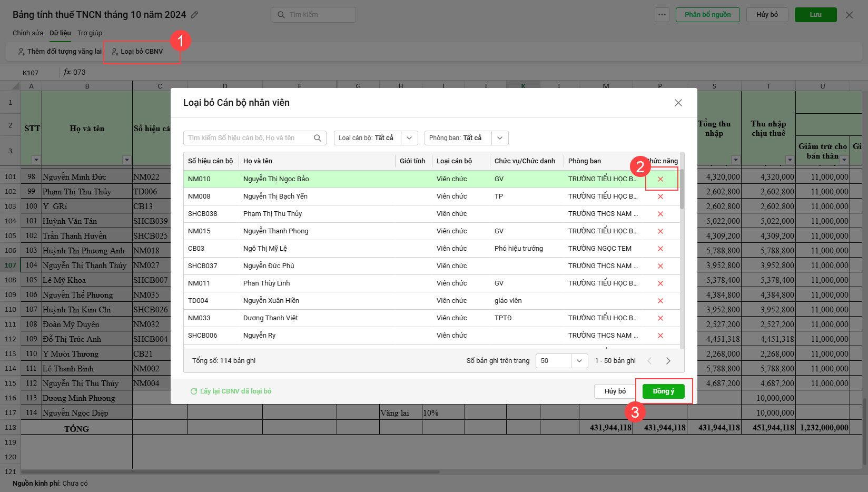Open records per page dropdown
868x492 pixels.
tap(579, 361)
